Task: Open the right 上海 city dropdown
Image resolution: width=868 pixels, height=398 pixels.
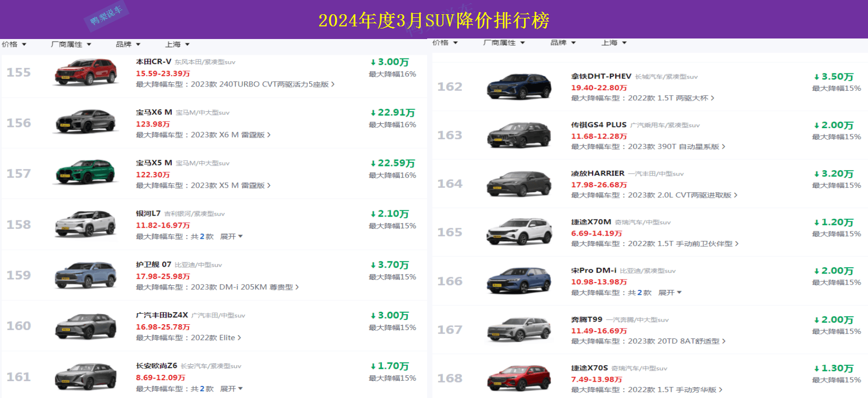Action: pyautogui.click(x=614, y=43)
